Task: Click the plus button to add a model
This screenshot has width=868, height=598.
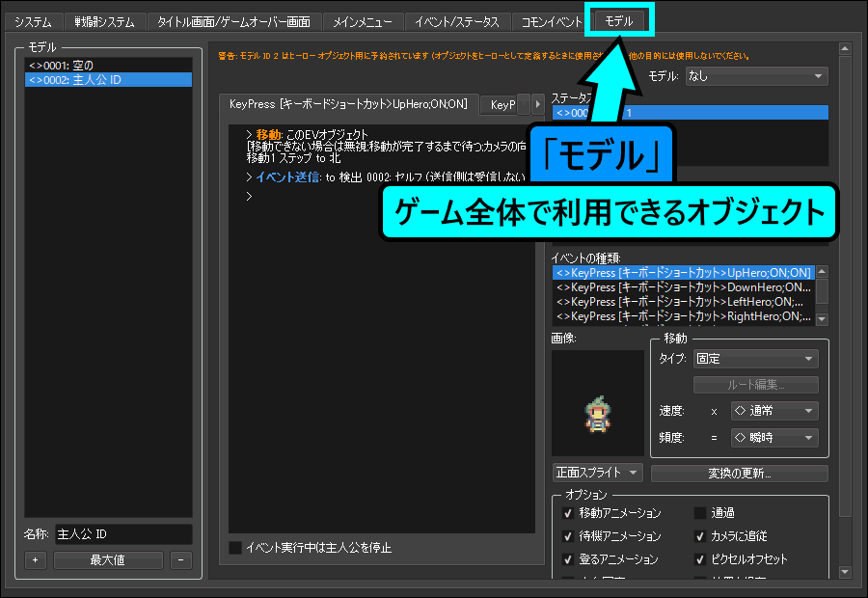Action: pyautogui.click(x=36, y=560)
